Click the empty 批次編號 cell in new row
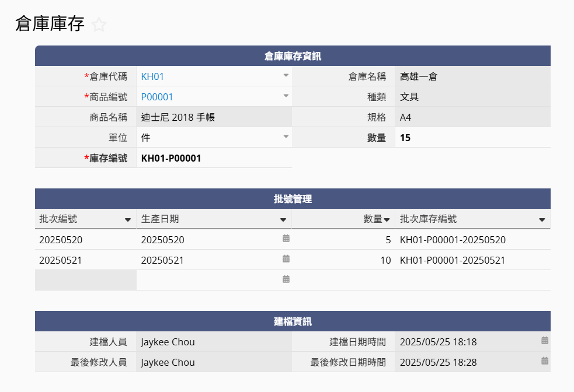 (x=85, y=280)
